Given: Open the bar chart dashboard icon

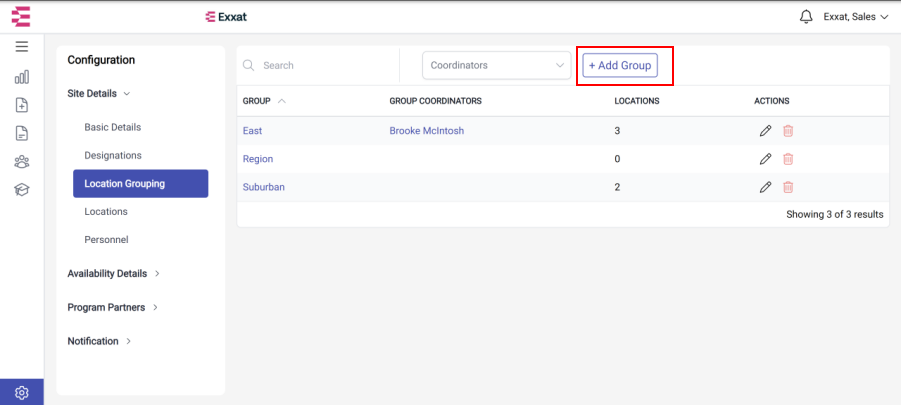Looking at the screenshot, I should [x=22, y=77].
